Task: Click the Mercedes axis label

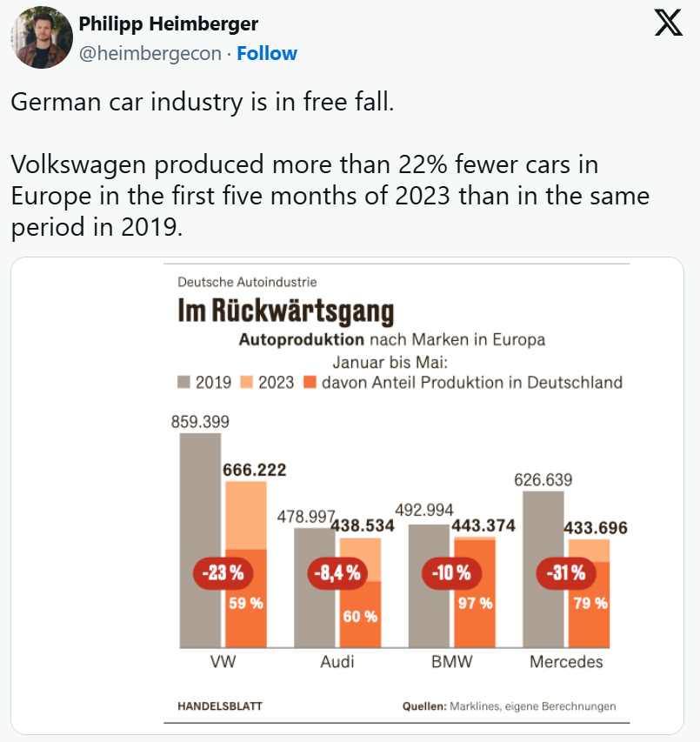Action: 566,663
